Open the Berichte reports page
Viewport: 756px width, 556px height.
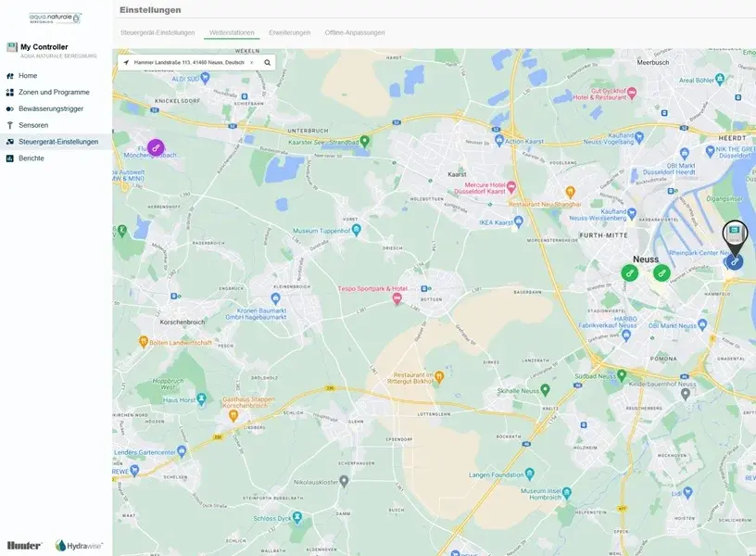tap(31, 158)
